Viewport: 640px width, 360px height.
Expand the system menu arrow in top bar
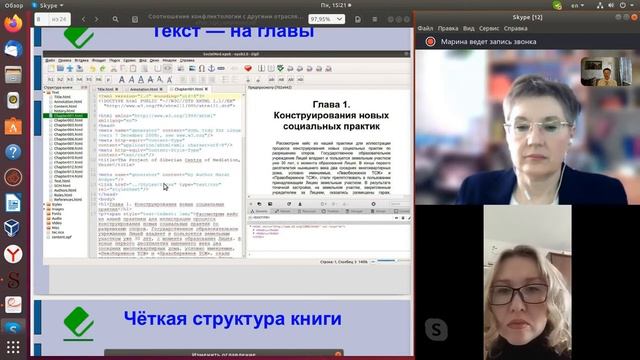point(633,5)
